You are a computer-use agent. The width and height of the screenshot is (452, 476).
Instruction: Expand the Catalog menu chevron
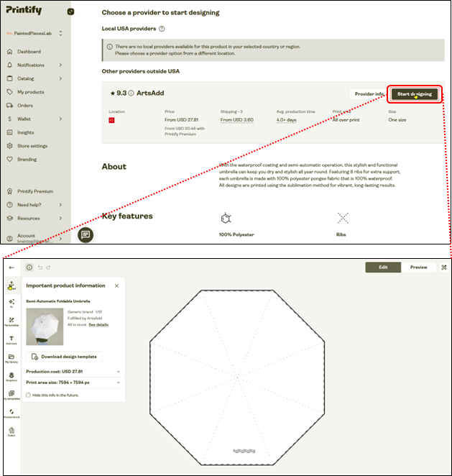tap(60, 78)
